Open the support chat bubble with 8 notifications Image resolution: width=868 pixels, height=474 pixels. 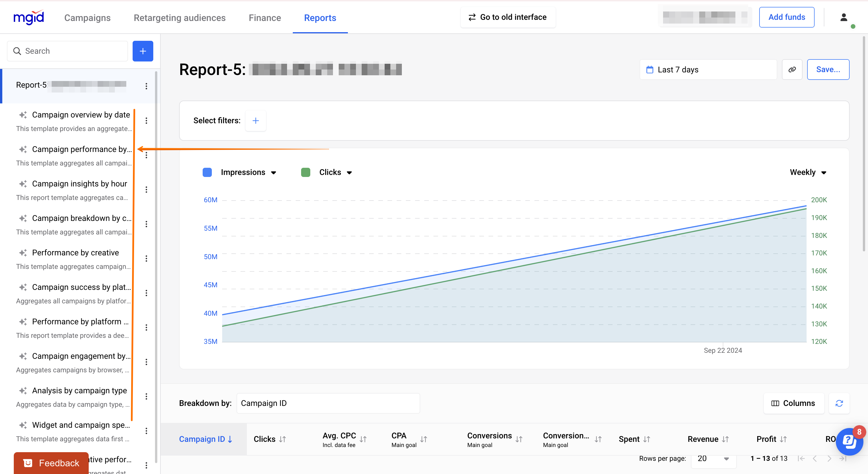pyautogui.click(x=849, y=442)
